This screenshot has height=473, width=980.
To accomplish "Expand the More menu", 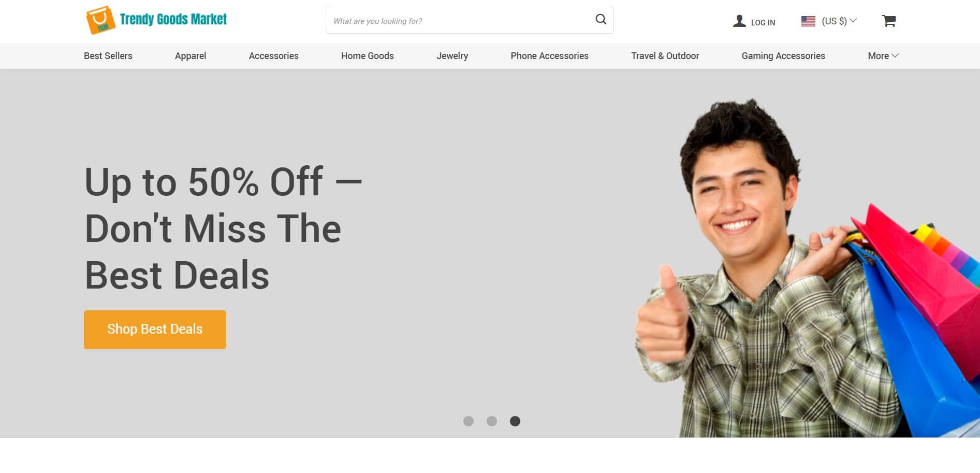I will click(883, 55).
